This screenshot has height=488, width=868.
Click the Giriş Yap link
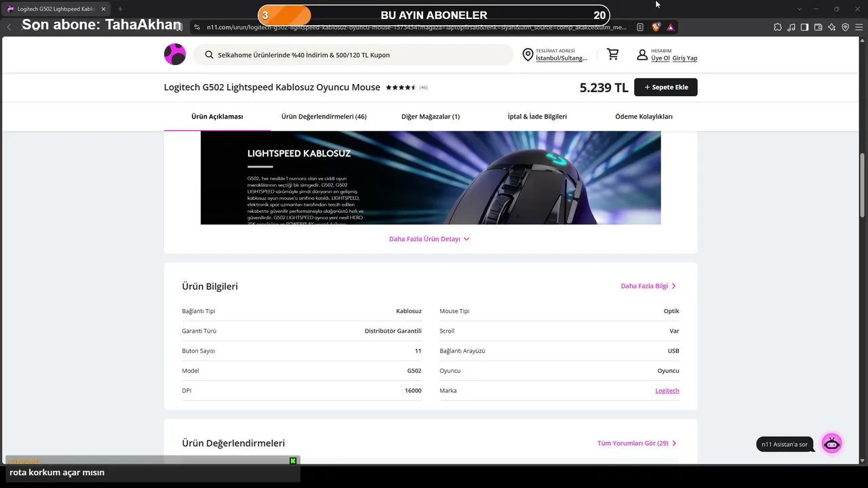(685, 58)
